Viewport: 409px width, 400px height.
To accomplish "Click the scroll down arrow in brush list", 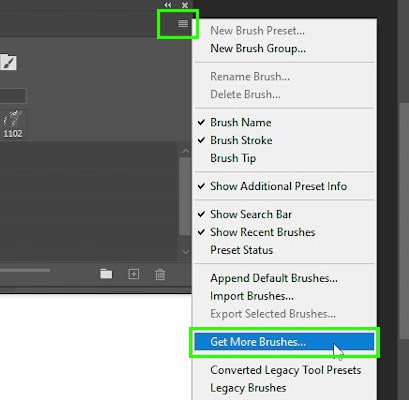I will pyautogui.click(x=186, y=252).
